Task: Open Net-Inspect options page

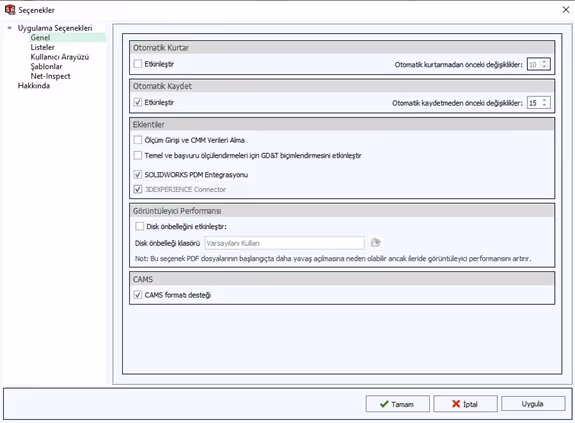Action: pos(50,76)
